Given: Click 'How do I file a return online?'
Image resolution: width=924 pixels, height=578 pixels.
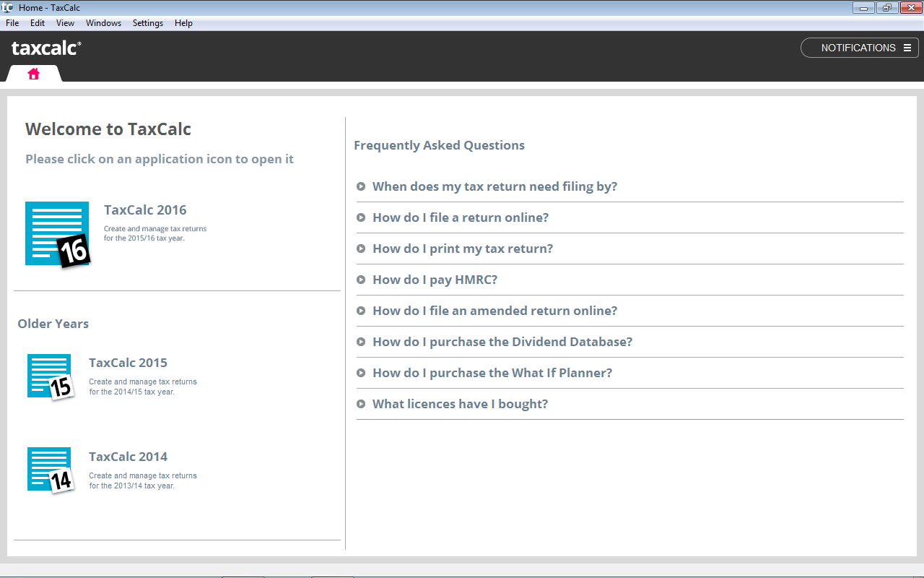Looking at the screenshot, I should click(x=461, y=217).
